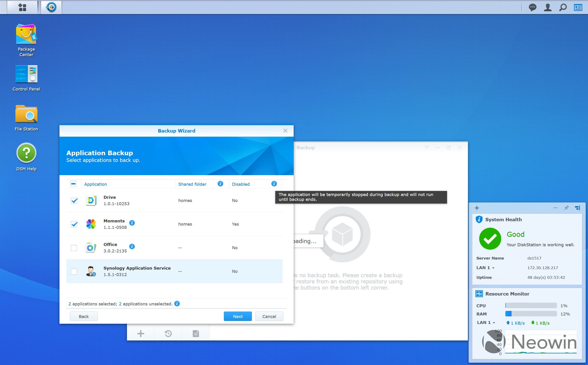Expand the 2 applications selected info icon
The height and width of the screenshot is (365, 588).
point(177,304)
